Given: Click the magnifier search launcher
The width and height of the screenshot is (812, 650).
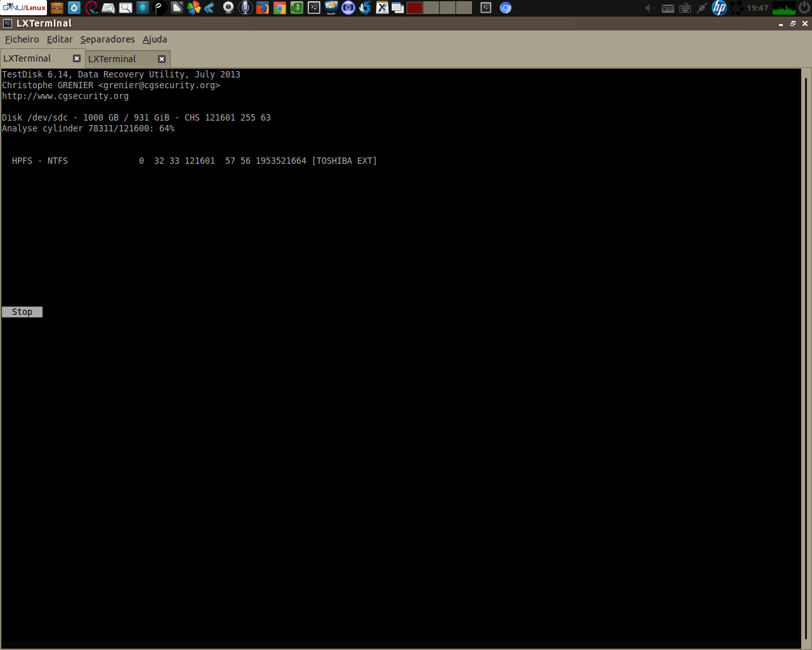Looking at the screenshot, I should [x=126, y=8].
